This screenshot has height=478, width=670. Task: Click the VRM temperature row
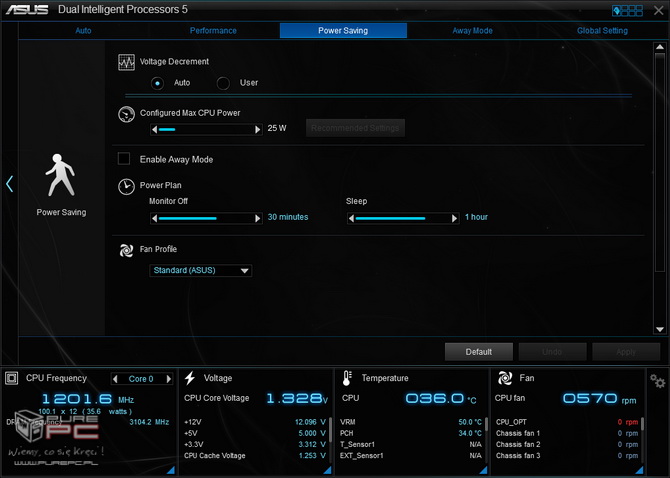pos(411,422)
